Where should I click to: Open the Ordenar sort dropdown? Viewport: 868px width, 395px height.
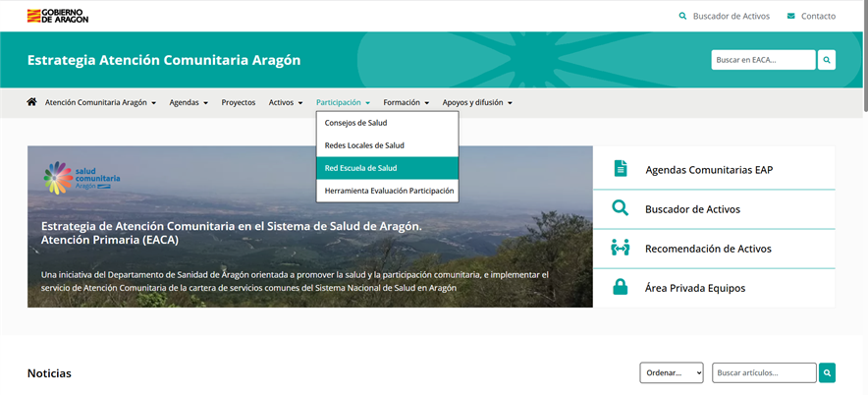click(x=672, y=373)
